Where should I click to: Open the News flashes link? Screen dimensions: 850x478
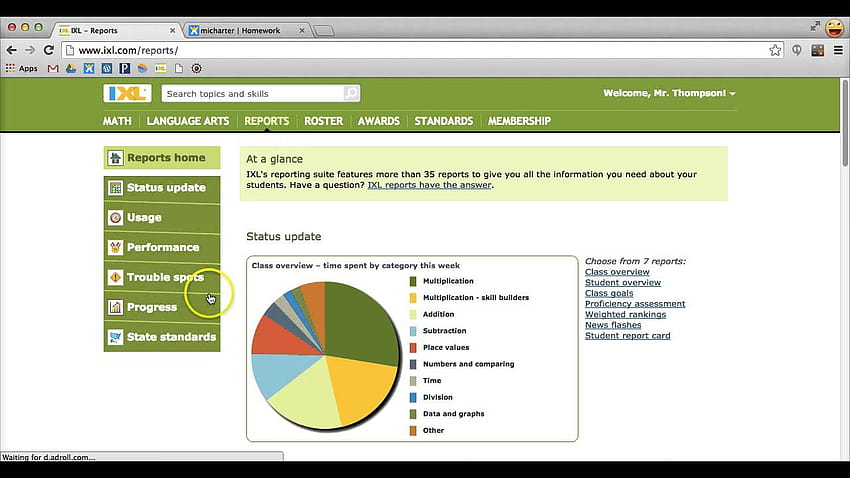coord(613,325)
